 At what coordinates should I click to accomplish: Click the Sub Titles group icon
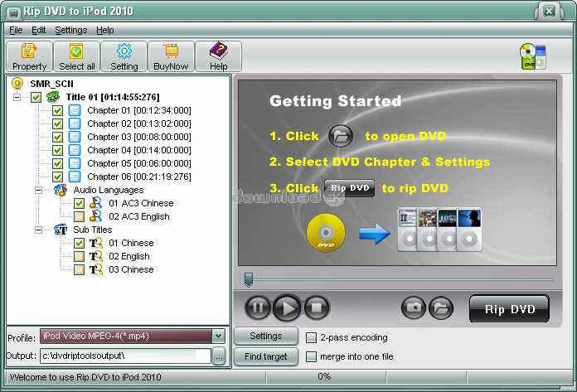(x=61, y=230)
